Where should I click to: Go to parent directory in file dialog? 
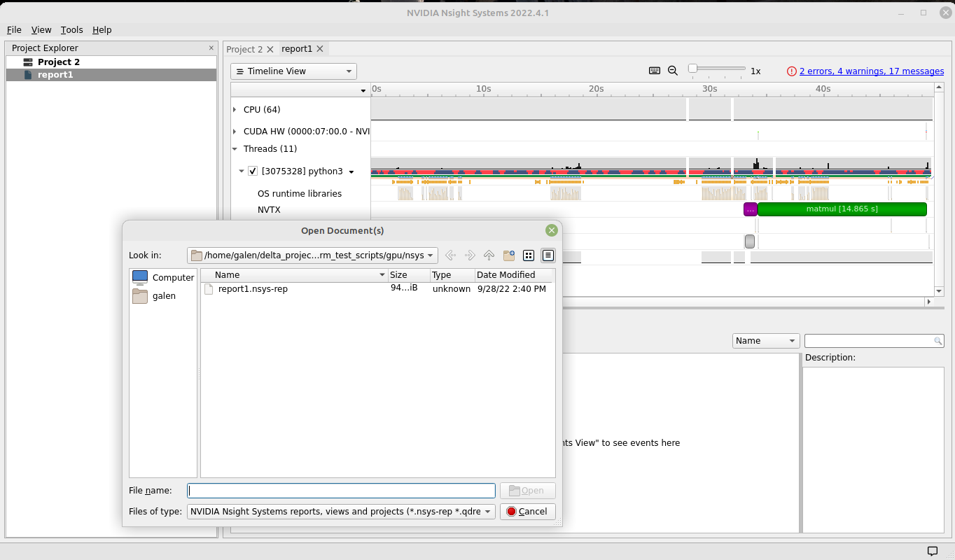489,255
